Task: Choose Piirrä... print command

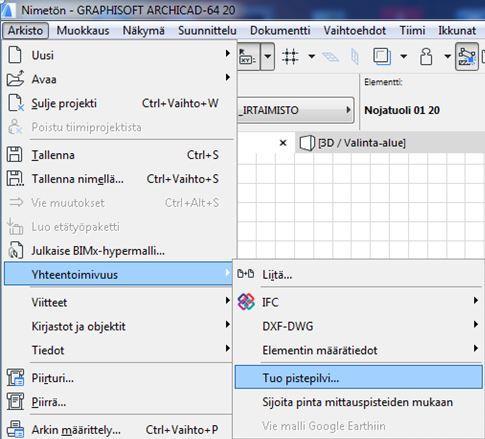Action: coord(119,402)
